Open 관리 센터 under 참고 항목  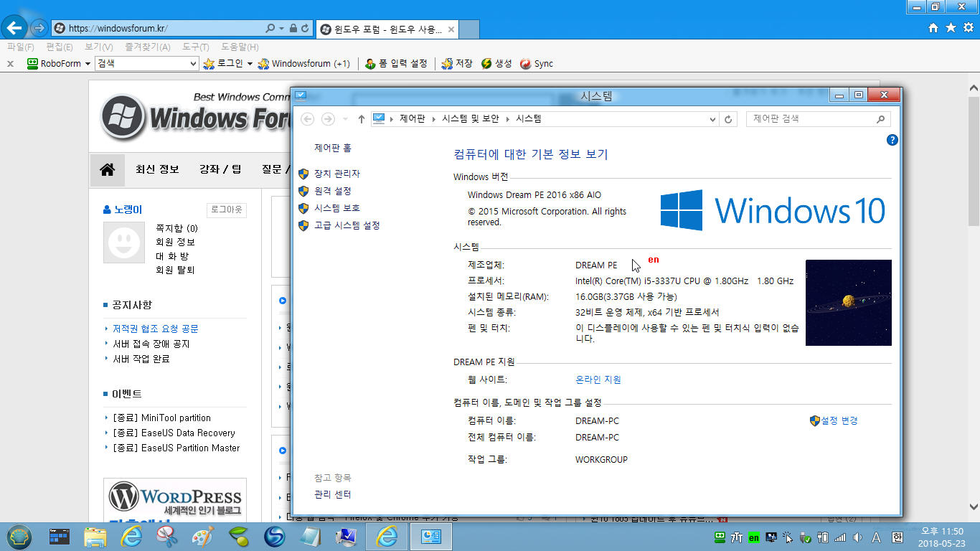[x=333, y=494]
